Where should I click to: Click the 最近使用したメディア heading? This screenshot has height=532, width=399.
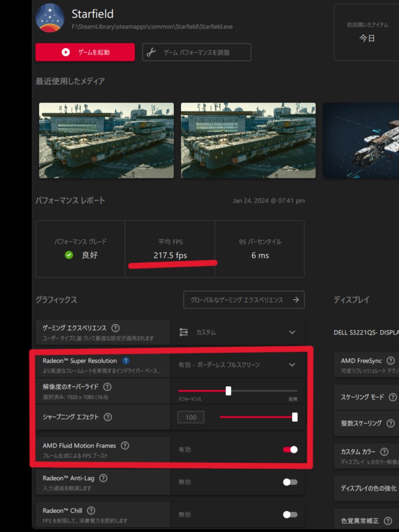click(x=70, y=81)
